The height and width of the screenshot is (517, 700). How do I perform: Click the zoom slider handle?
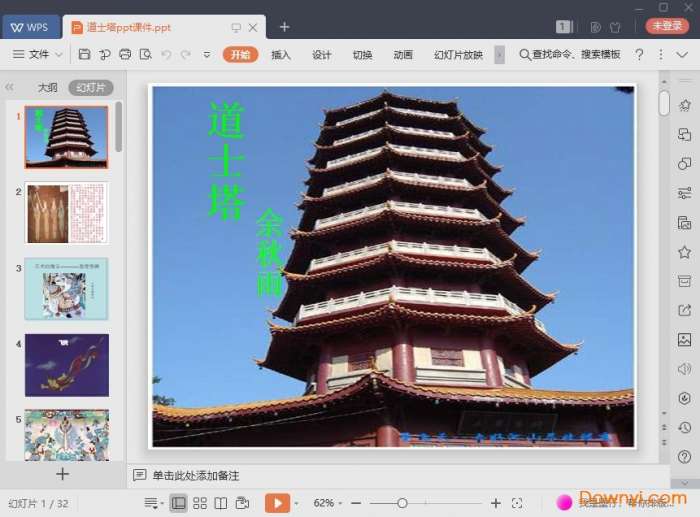pos(402,503)
